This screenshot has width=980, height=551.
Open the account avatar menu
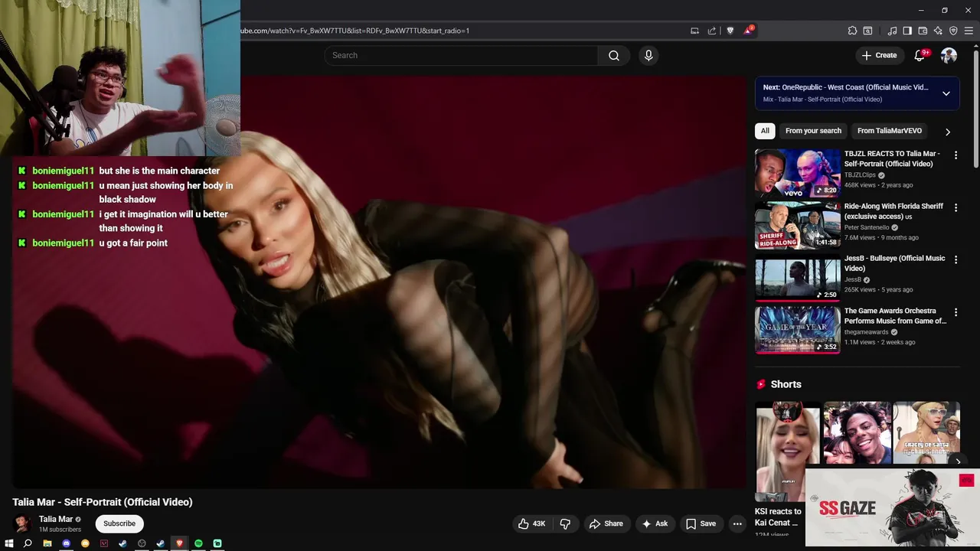(949, 55)
